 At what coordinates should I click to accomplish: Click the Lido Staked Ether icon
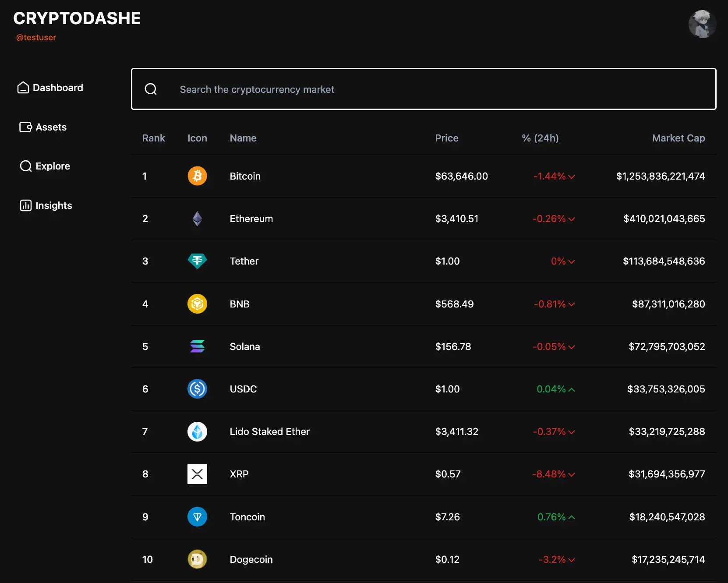coord(197,431)
